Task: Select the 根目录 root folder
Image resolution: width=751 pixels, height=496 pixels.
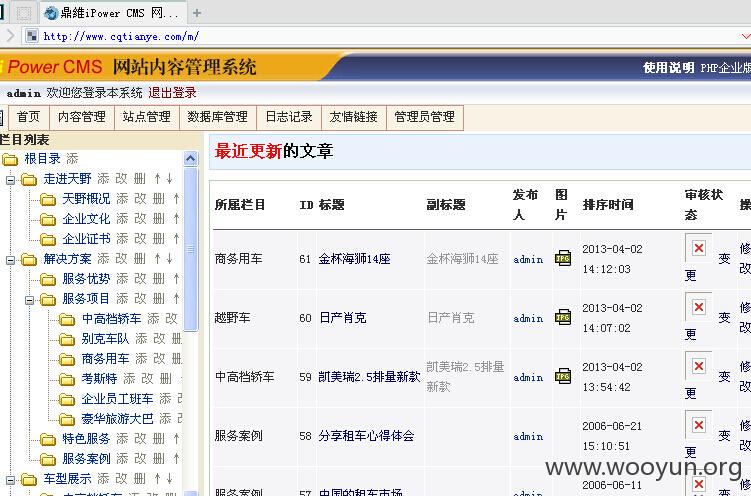Action: 42,158
